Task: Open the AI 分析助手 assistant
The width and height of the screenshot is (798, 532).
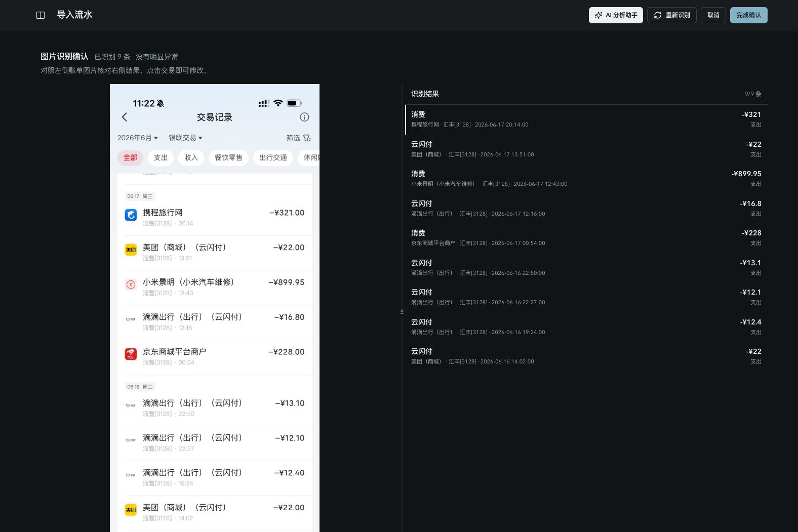Action: pos(616,15)
